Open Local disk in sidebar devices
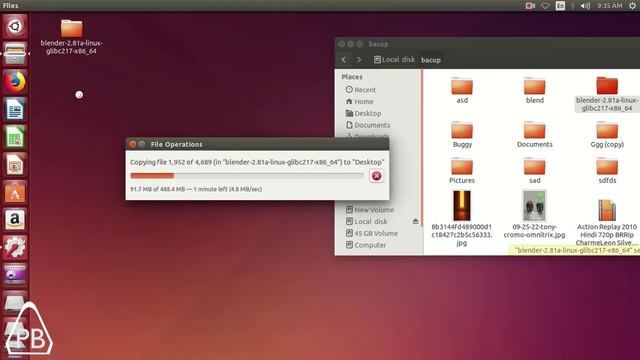The image size is (640, 360). 367,221
